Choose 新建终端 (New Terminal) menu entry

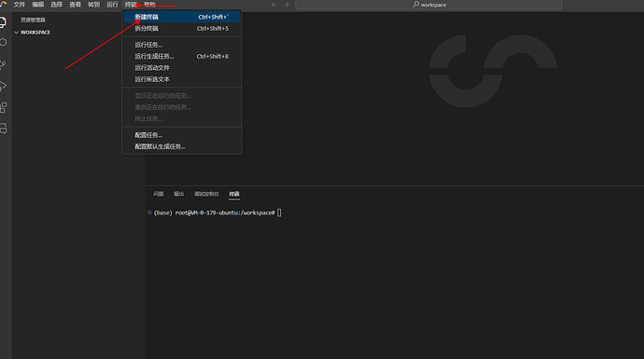[x=182, y=17]
